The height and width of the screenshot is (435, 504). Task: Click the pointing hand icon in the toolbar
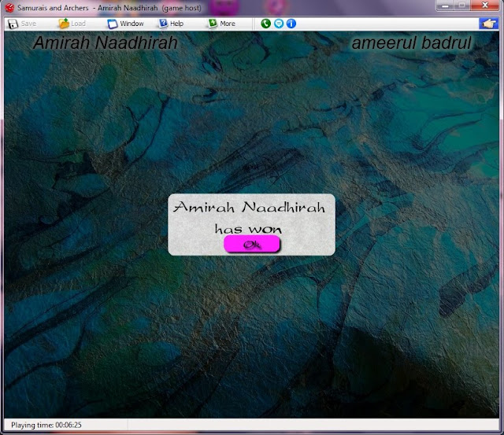[488, 24]
